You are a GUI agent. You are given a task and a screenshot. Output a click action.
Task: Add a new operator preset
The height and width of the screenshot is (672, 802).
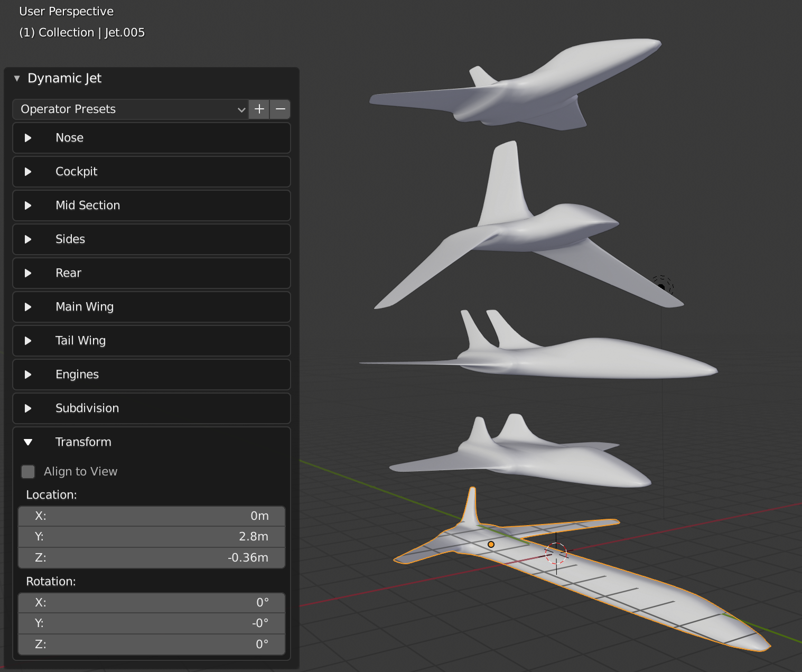[x=259, y=109]
